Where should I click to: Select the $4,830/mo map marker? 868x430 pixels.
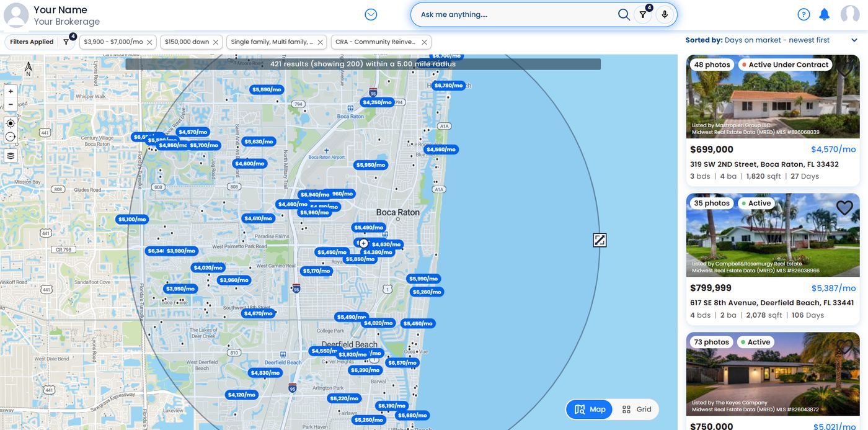265,373
